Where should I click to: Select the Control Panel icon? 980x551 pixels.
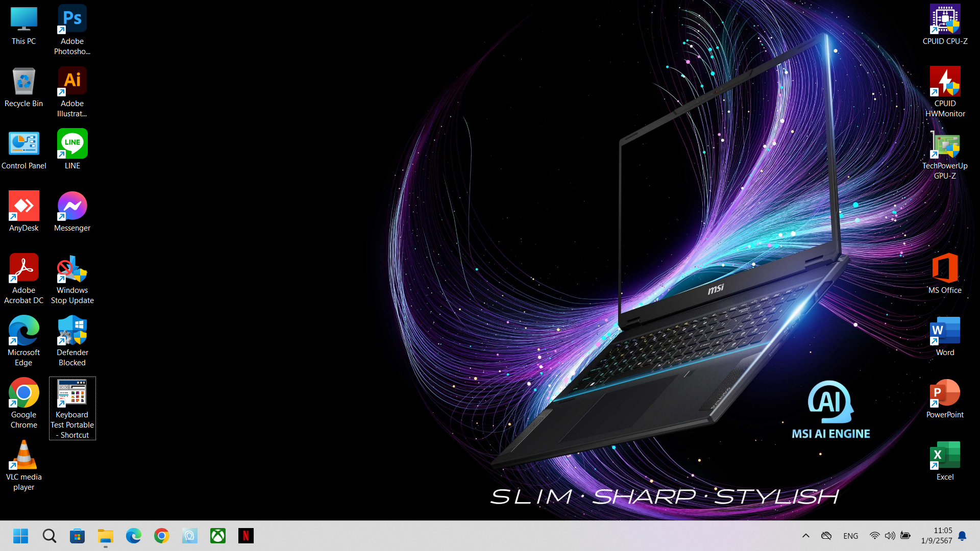(23, 150)
